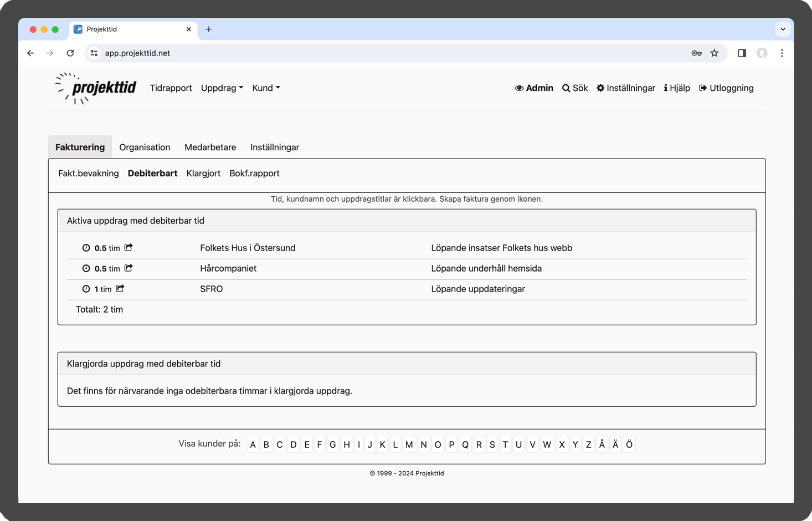Open the Folkets Hus i Östersund customer link
Screen dimensions: 812x521
tap(248, 248)
